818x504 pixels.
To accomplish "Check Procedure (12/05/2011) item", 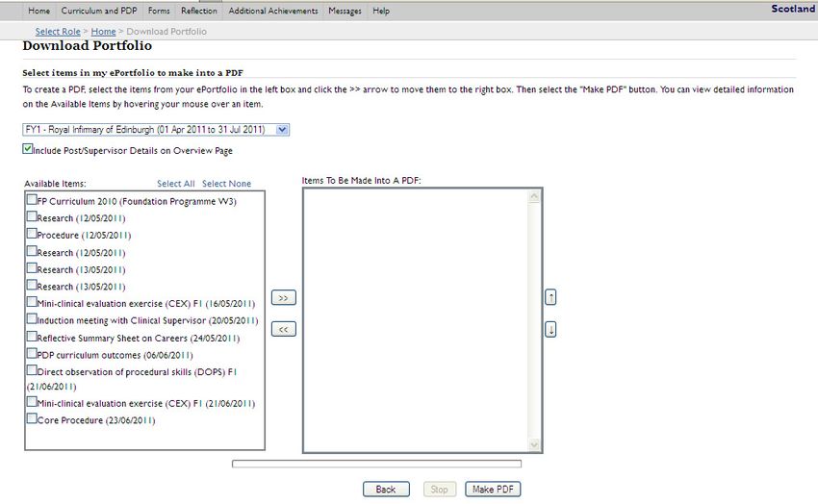I will click(x=32, y=234).
